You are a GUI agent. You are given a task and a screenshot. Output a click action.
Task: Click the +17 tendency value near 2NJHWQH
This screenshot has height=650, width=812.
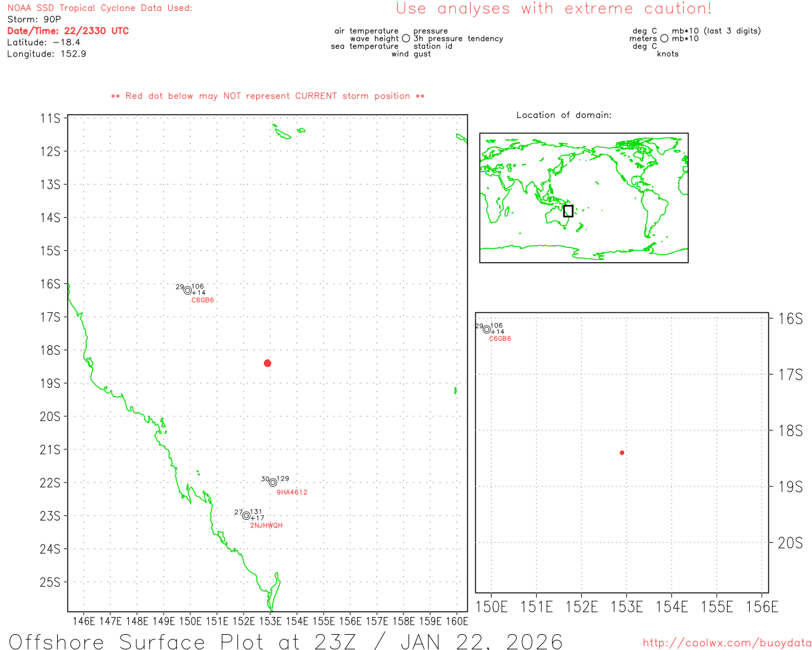click(x=257, y=519)
